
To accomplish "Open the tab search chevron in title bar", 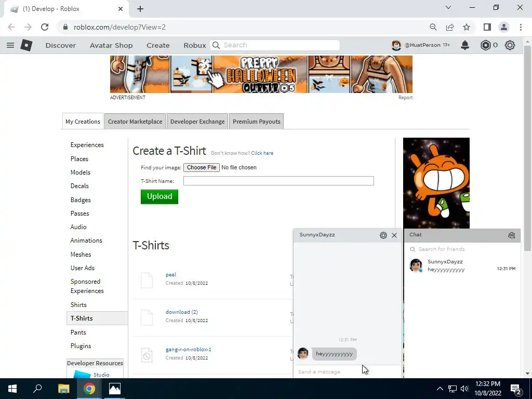I will [x=448, y=7].
